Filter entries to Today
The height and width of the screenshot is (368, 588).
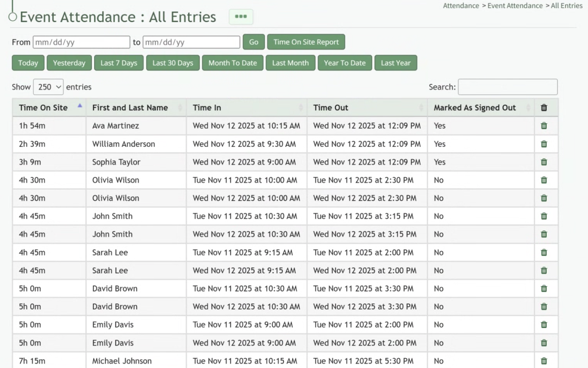point(28,63)
